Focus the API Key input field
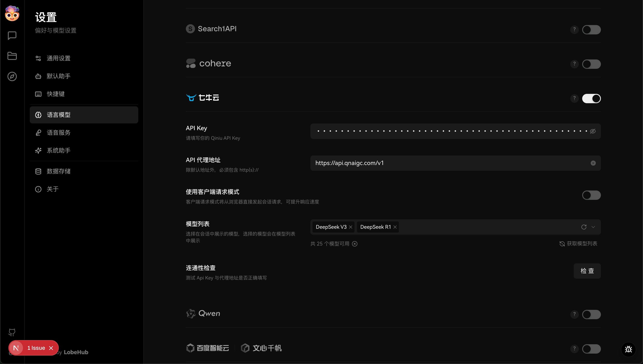The width and height of the screenshot is (643, 364). tap(455, 131)
